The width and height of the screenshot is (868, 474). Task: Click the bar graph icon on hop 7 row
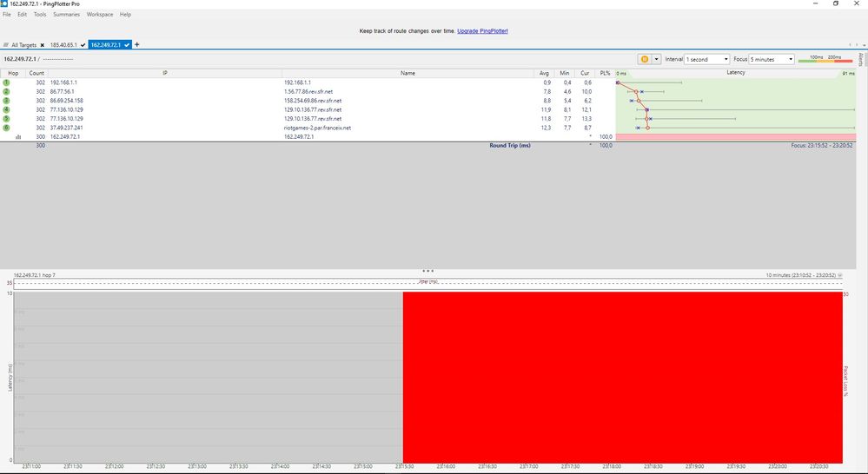click(18, 136)
